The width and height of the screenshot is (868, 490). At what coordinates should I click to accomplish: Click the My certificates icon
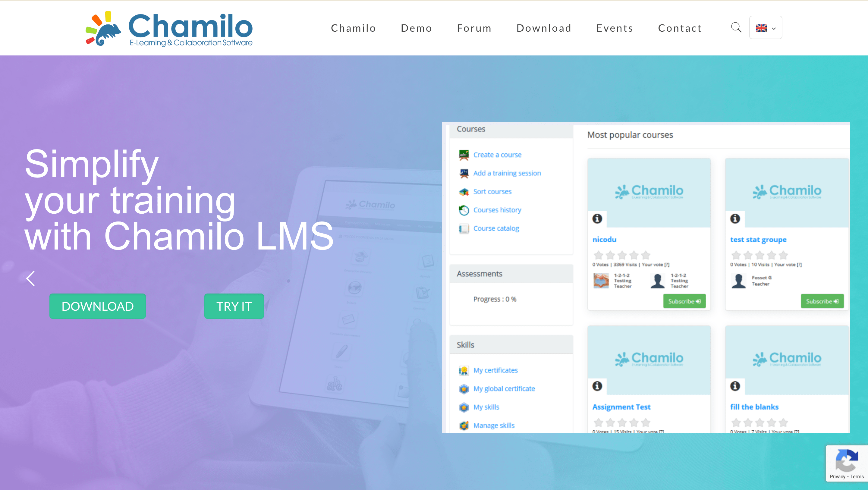pos(464,370)
